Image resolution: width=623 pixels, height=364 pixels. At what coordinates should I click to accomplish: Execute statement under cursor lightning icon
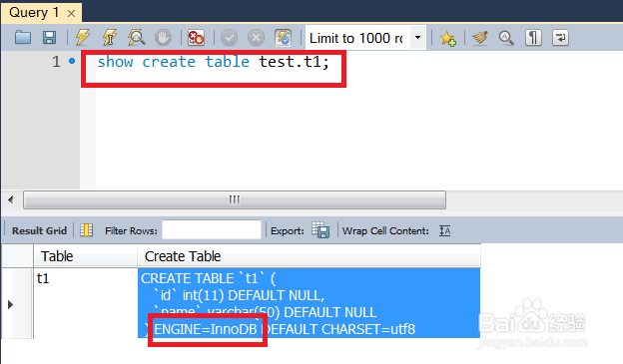coord(110,38)
